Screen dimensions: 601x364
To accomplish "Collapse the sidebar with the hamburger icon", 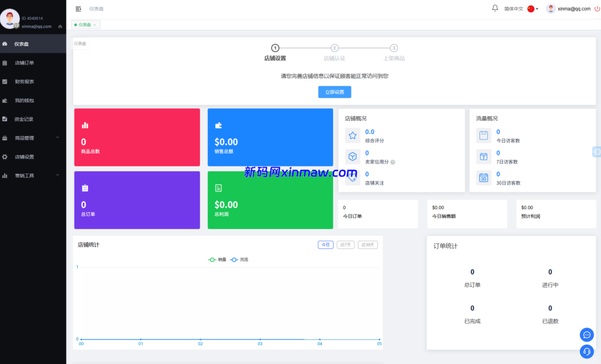I will click(78, 9).
